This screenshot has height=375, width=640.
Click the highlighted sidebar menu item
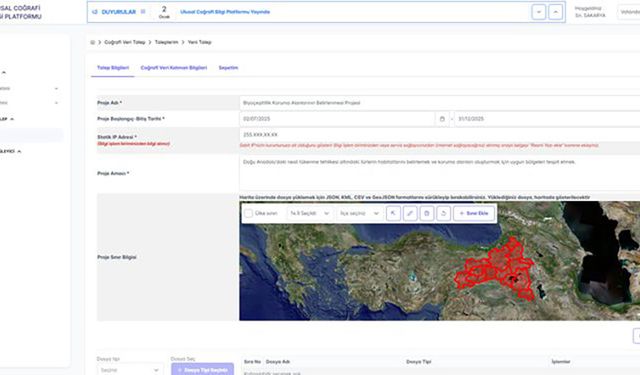click(x=31, y=135)
